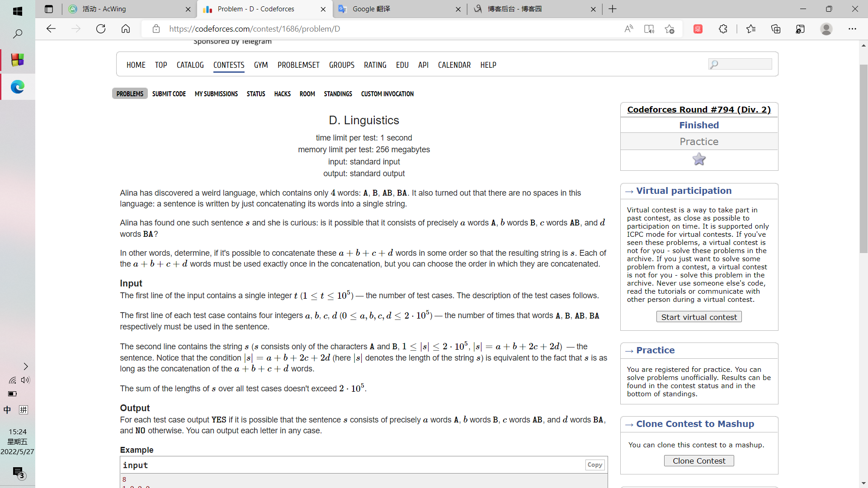Open the PROBLEMSET menu item

click(x=298, y=65)
